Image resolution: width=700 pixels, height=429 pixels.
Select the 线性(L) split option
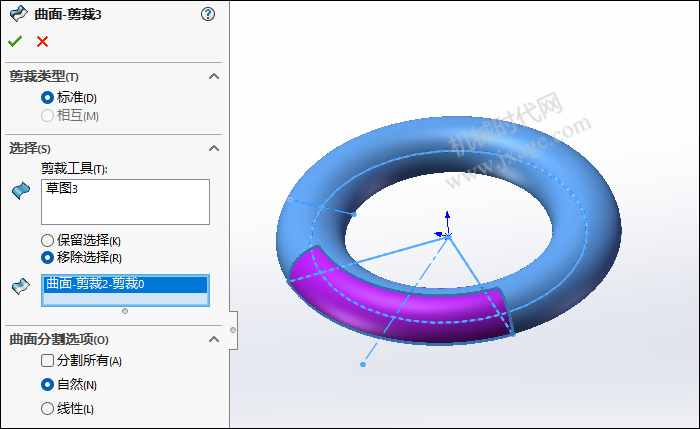coord(47,408)
